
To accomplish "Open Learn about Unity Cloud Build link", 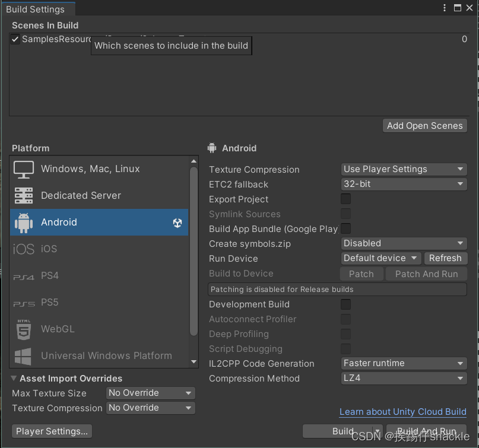I will [403, 412].
